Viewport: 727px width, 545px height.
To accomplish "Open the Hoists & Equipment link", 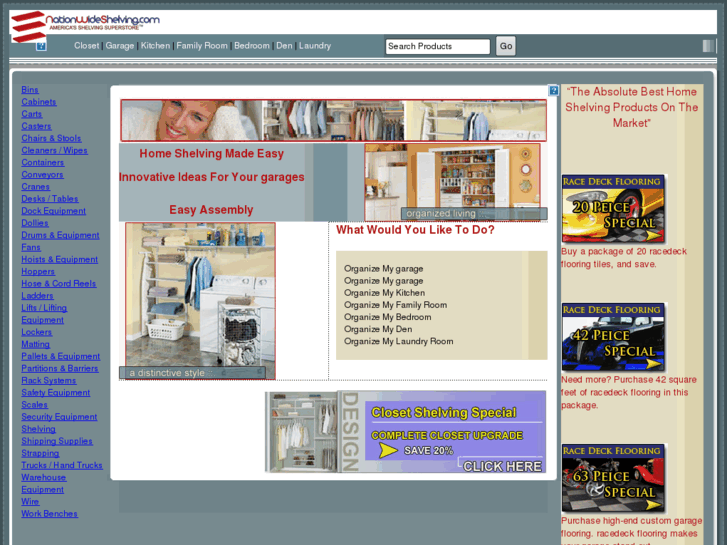I will (x=60, y=259).
